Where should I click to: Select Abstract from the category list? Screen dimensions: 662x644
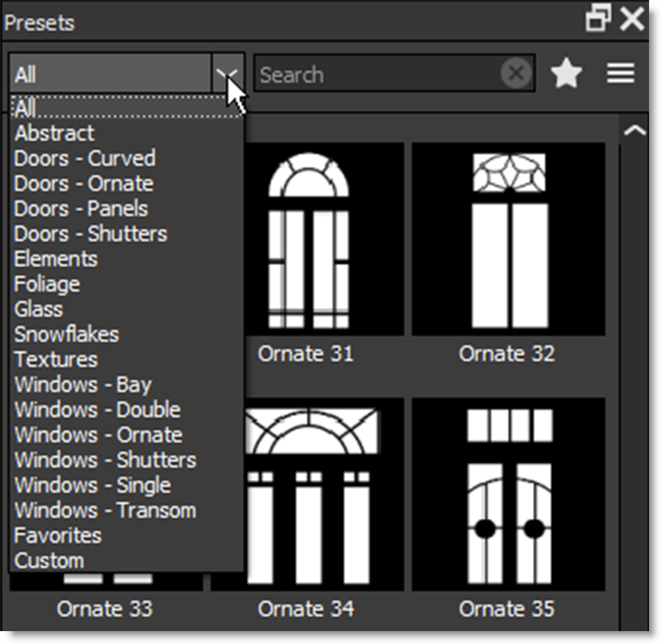click(55, 133)
